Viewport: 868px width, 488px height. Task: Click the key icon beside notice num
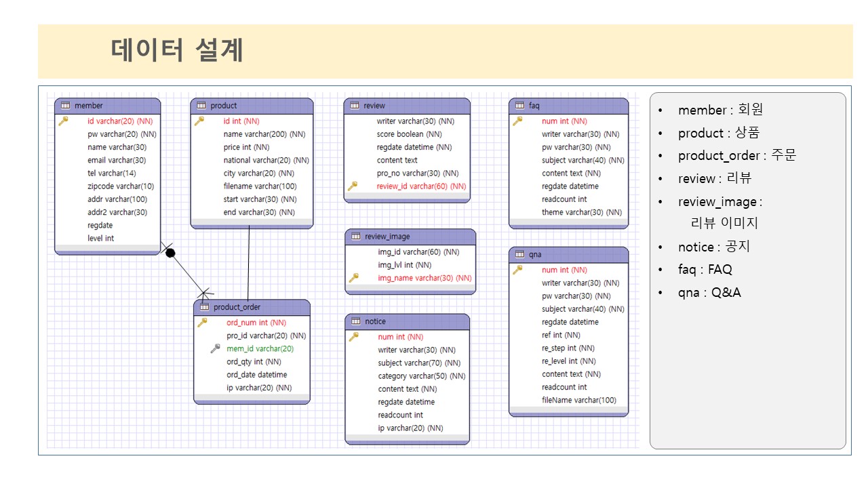(x=354, y=337)
